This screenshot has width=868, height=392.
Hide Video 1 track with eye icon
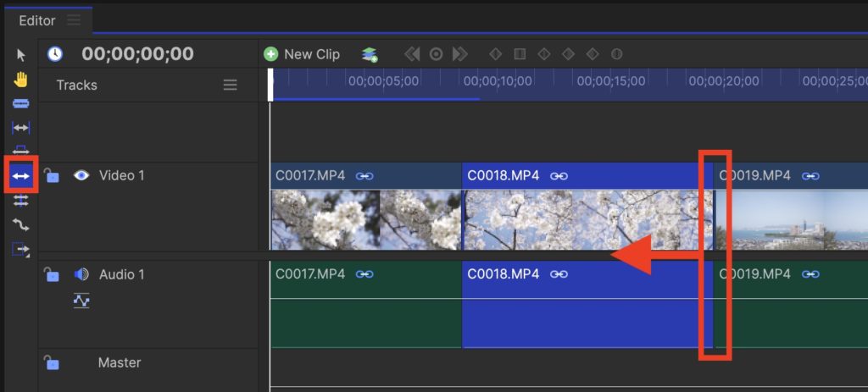81,176
